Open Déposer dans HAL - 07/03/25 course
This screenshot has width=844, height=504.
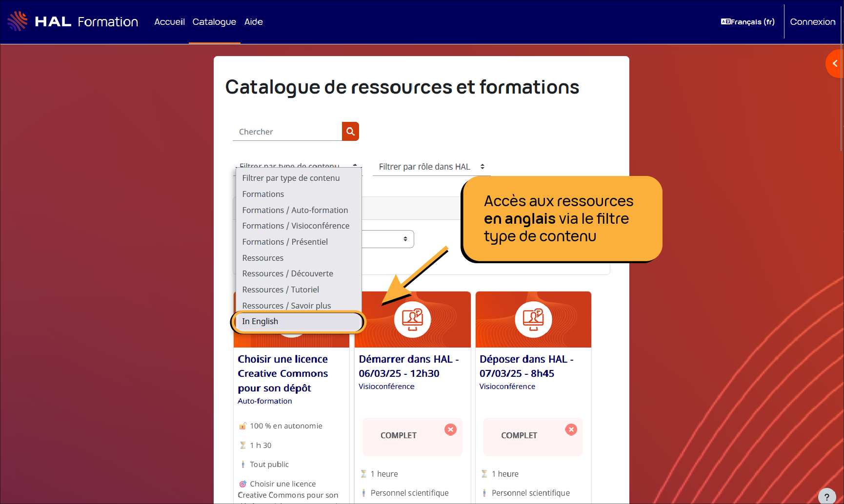pos(526,366)
